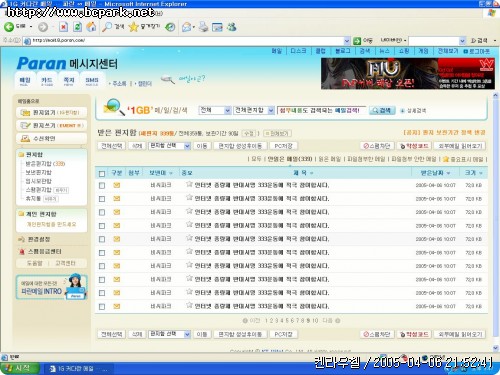Image resolution: width=500 pixels, height=375 pixels.
Task: Go back with the IE Back button
Action: [9, 27]
